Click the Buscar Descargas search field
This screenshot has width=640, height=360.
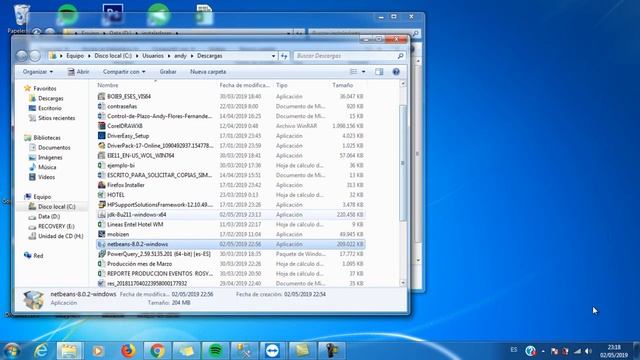click(345, 56)
